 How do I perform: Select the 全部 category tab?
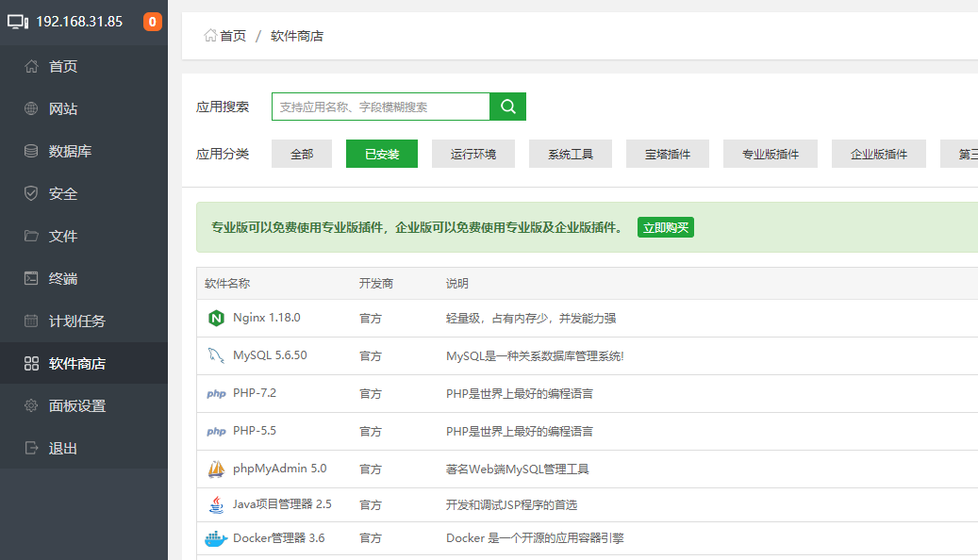pos(302,154)
